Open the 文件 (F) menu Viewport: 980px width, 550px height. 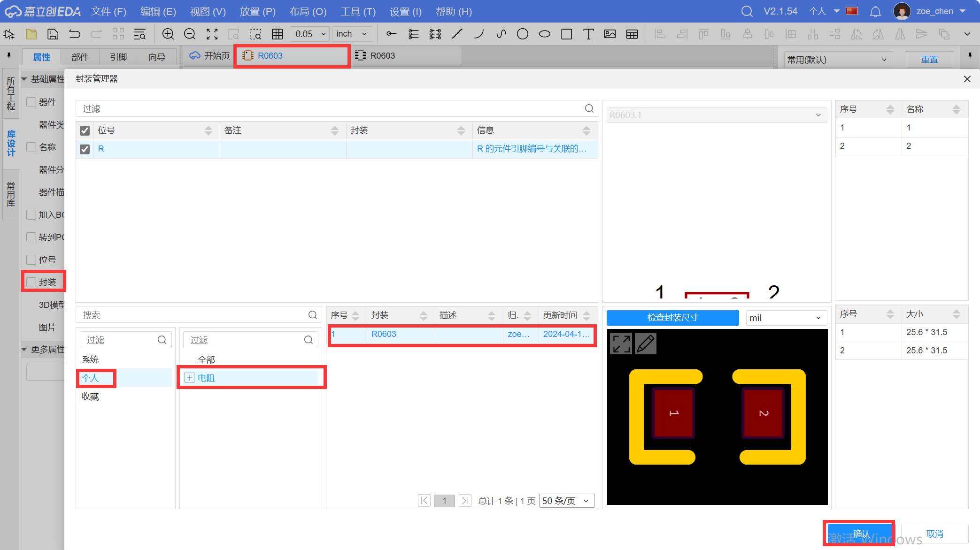click(108, 11)
